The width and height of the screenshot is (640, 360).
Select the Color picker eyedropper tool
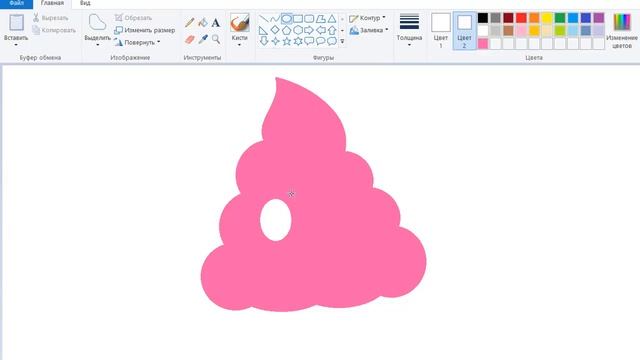(203, 39)
